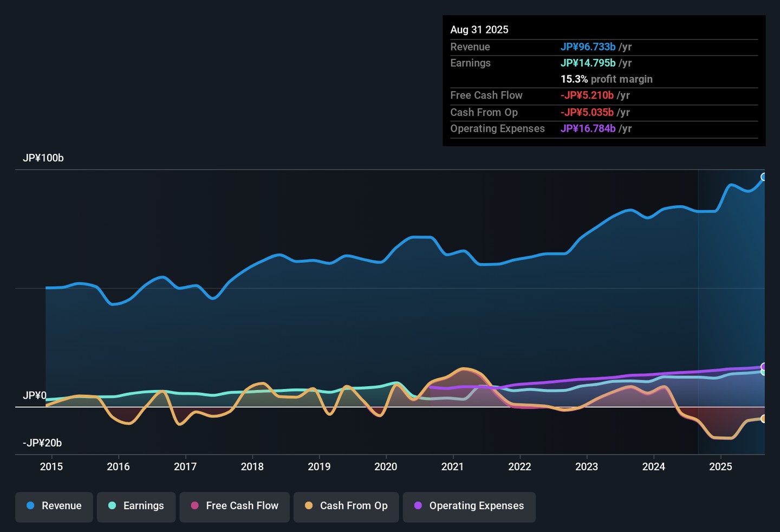
Task: Select the Free Cash Flow legend button
Action: tap(235, 507)
